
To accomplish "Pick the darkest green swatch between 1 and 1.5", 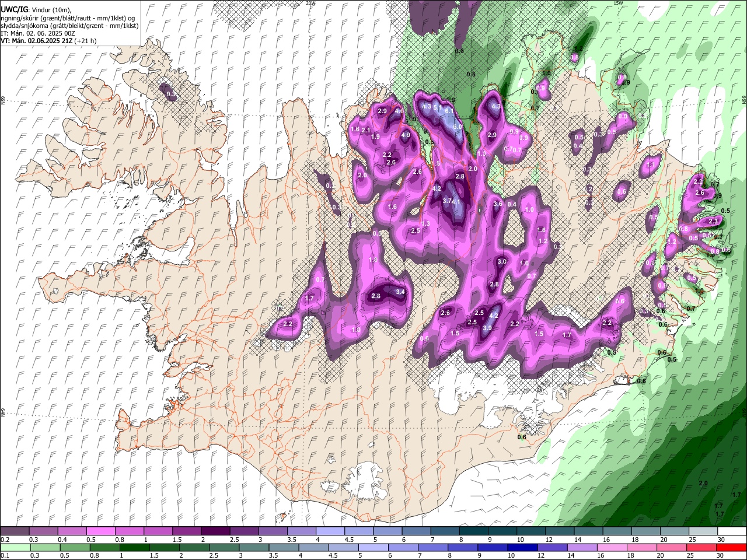I will pos(134,548).
